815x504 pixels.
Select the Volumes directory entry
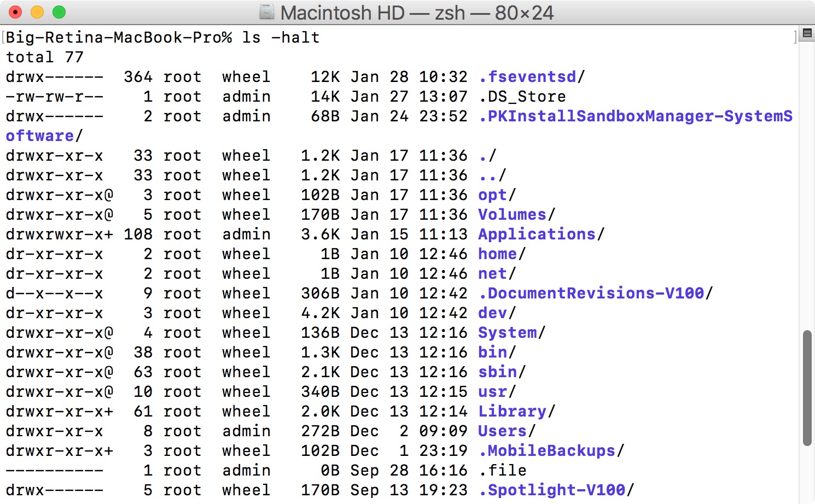(511, 214)
